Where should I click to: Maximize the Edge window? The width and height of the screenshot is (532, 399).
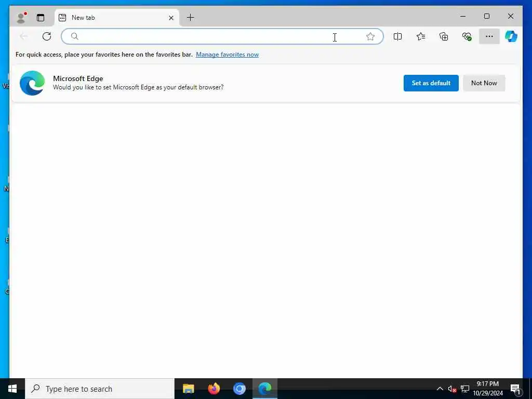point(486,16)
